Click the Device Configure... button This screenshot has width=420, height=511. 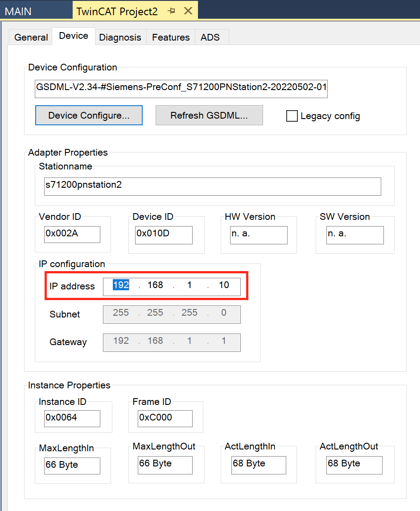click(x=89, y=115)
